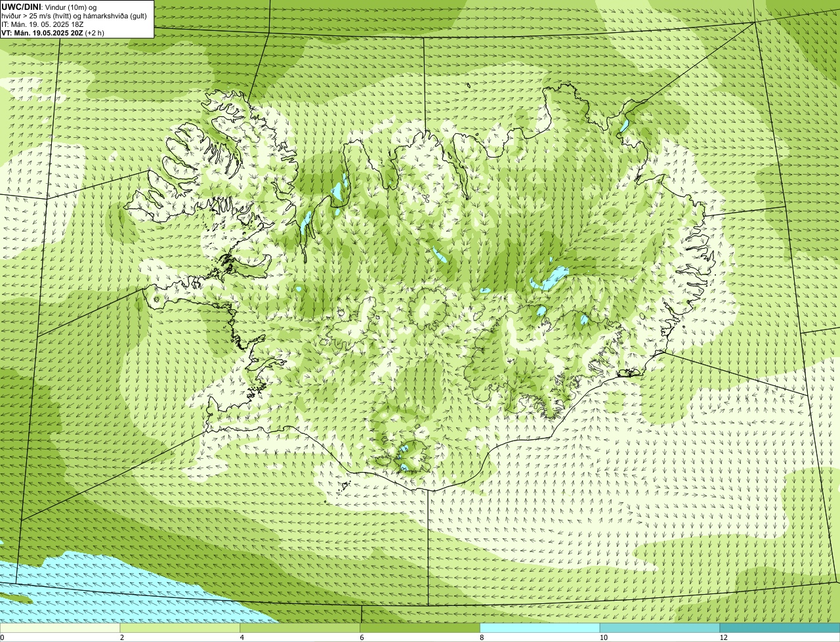Screen dimensions: 840x642
Task: Click the 'VT: Mán. 19.05.2025 20Z (+2 h)' line
Action: tap(52, 33)
